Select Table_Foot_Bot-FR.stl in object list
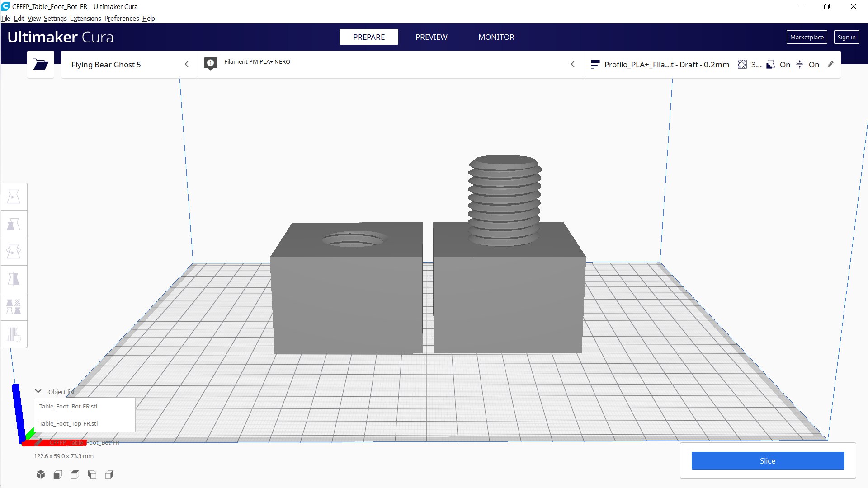This screenshot has height=488, width=868. click(x=85, y=406)
